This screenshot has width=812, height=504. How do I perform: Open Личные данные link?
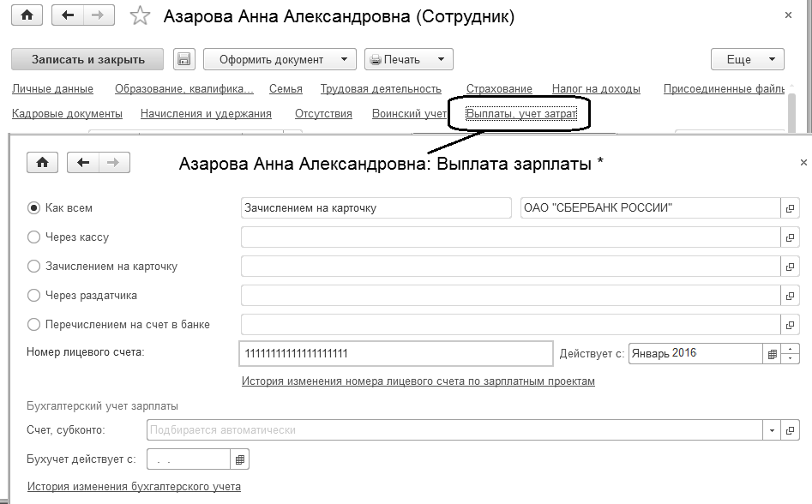tap(53, 89)
